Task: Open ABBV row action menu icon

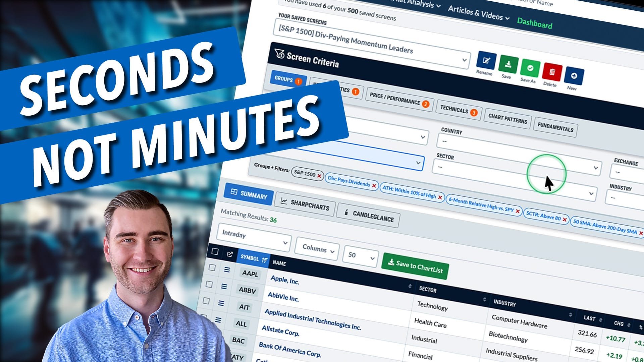Action: pyautogui.click(x=224, y=287)
